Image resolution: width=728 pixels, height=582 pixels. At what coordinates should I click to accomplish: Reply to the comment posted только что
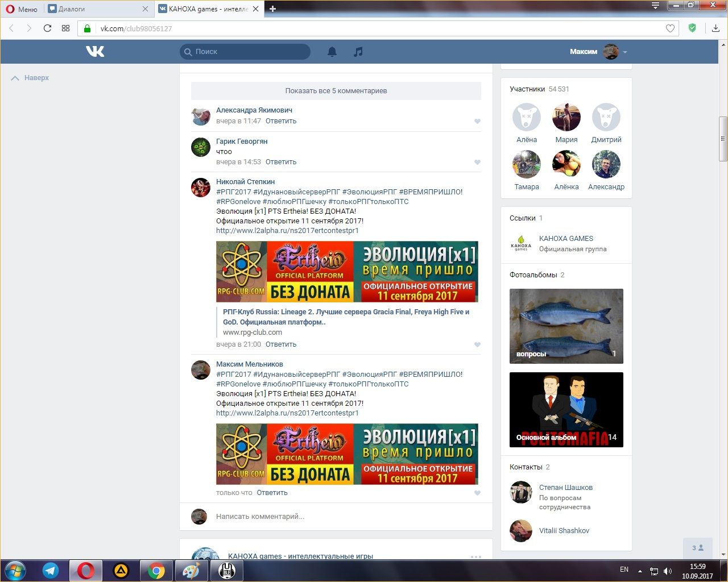[272, 493]
